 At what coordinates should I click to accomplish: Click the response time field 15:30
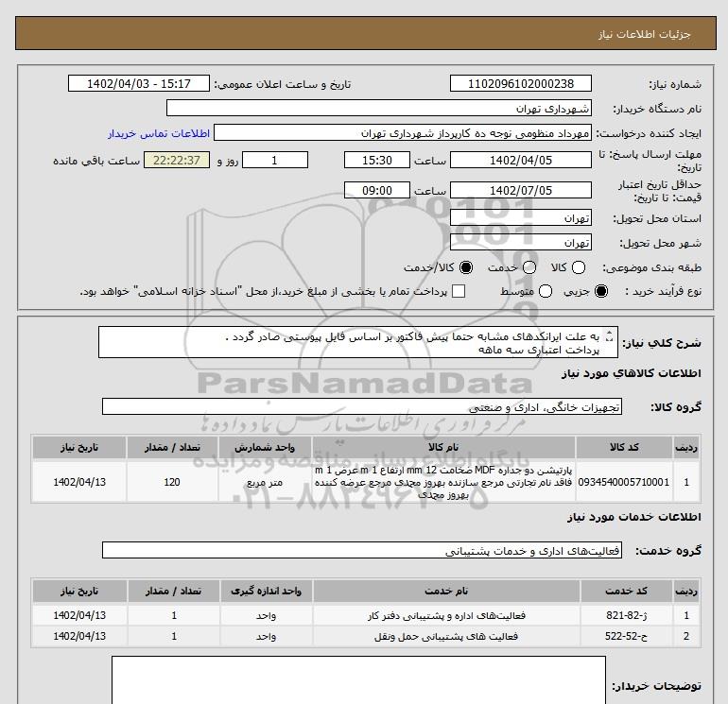tap(377, 160)
